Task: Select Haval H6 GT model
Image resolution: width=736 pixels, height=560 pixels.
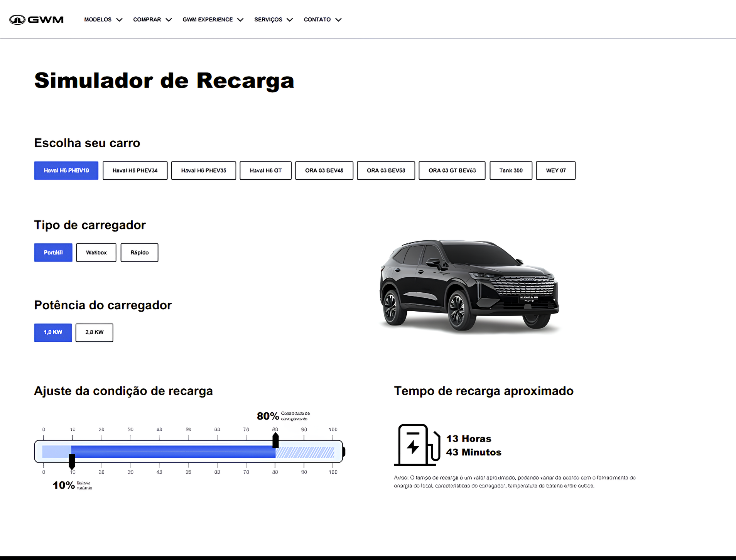Action: [265, 170]
